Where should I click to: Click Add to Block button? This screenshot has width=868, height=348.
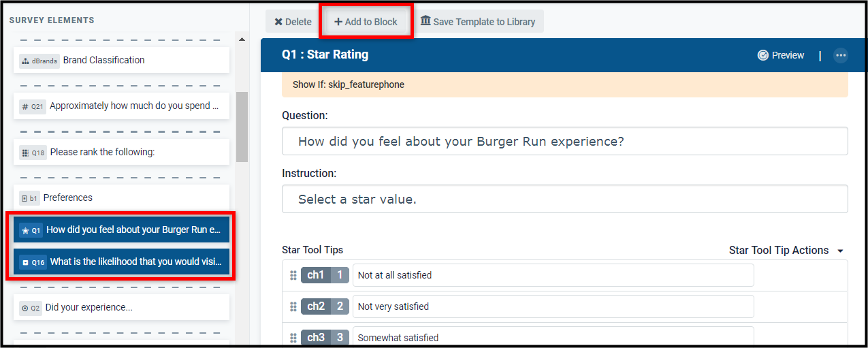click(366, 22)
